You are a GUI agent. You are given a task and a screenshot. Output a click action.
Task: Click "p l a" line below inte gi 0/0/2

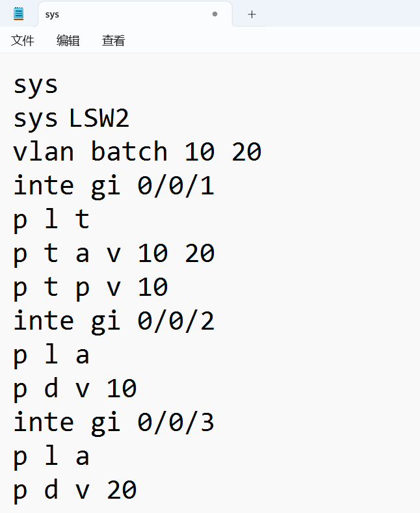pos(51,355)
